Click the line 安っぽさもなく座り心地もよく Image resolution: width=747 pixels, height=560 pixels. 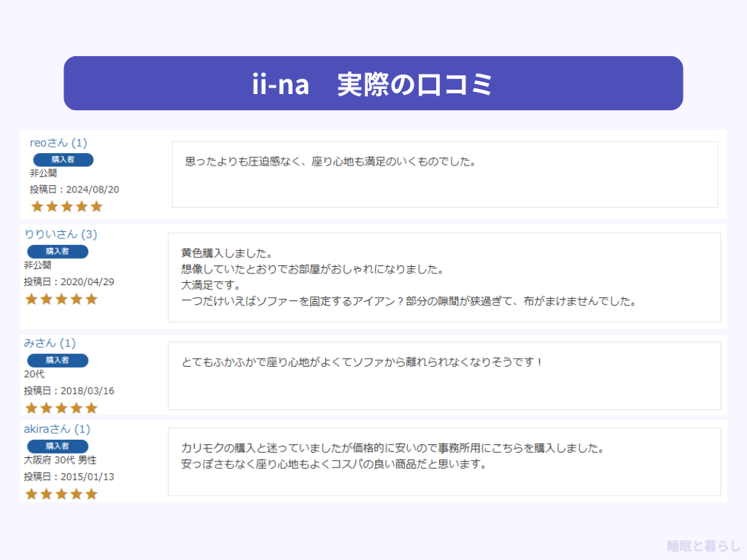(x=334, y=464)
